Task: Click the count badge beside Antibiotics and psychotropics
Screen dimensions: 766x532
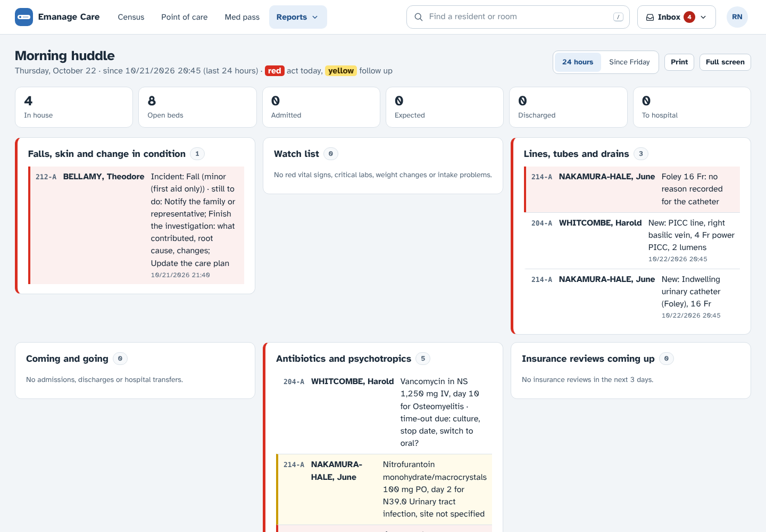Action: (423, 359)
